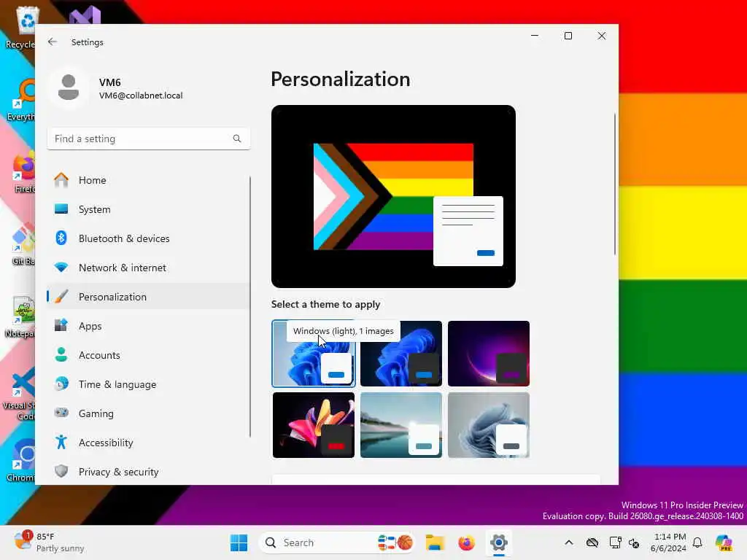Open Privacy & security settings
The height and width of the screenshot is (560, 747).
pos(149,472)
